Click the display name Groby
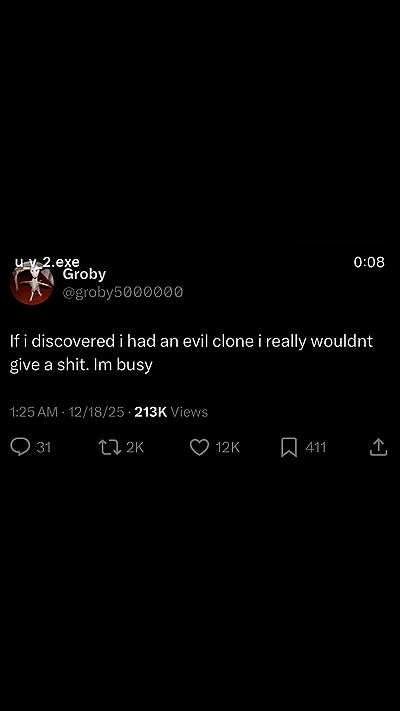 tap(84, 274)
